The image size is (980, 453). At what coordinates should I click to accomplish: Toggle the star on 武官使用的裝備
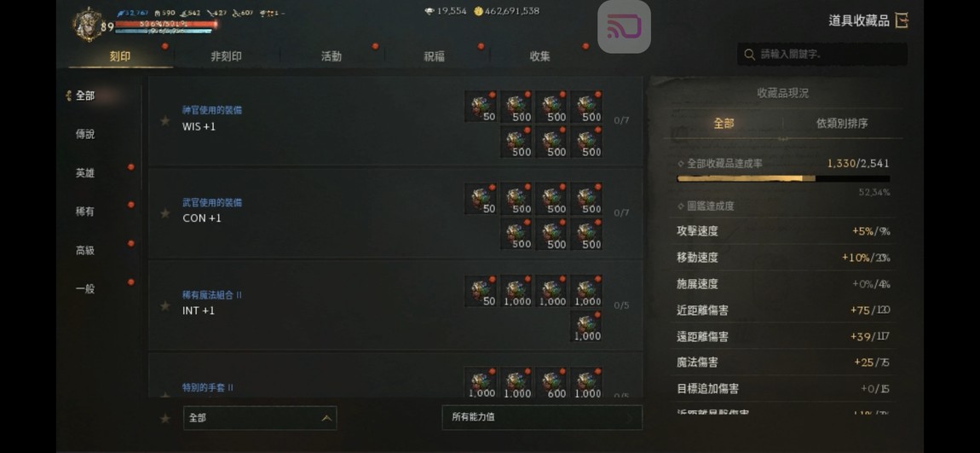point(165,213)
